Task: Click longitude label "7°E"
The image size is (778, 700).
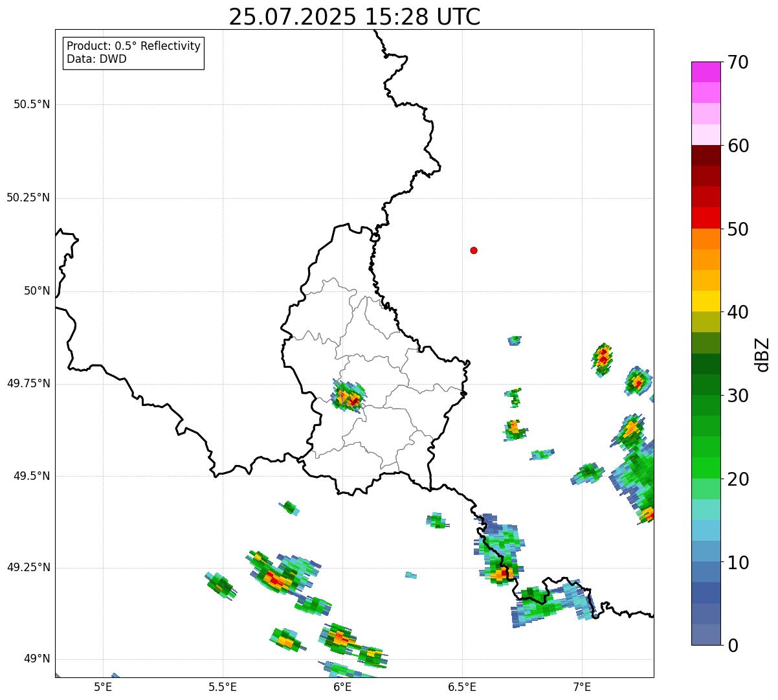Action: 582,686
